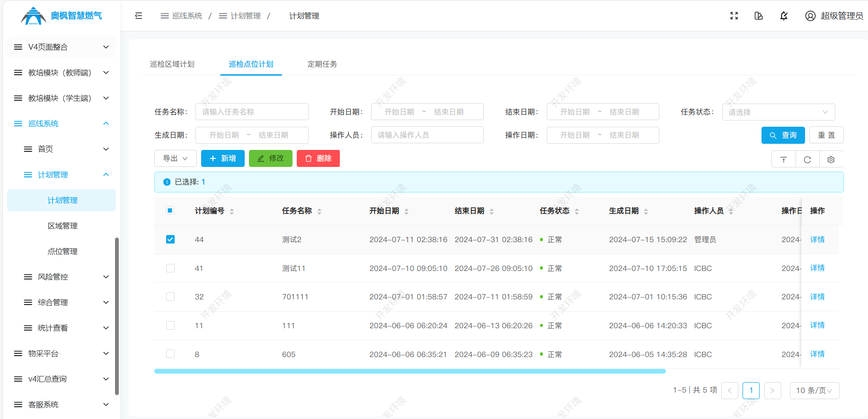Click the red 删除 delete button

[318, 158]
